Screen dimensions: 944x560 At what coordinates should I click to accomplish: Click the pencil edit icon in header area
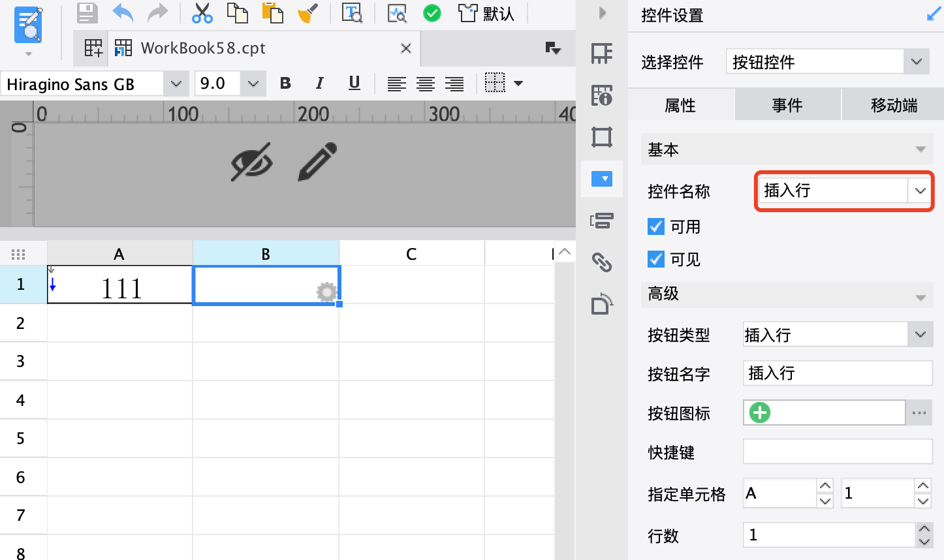click(x=317, y=162)
